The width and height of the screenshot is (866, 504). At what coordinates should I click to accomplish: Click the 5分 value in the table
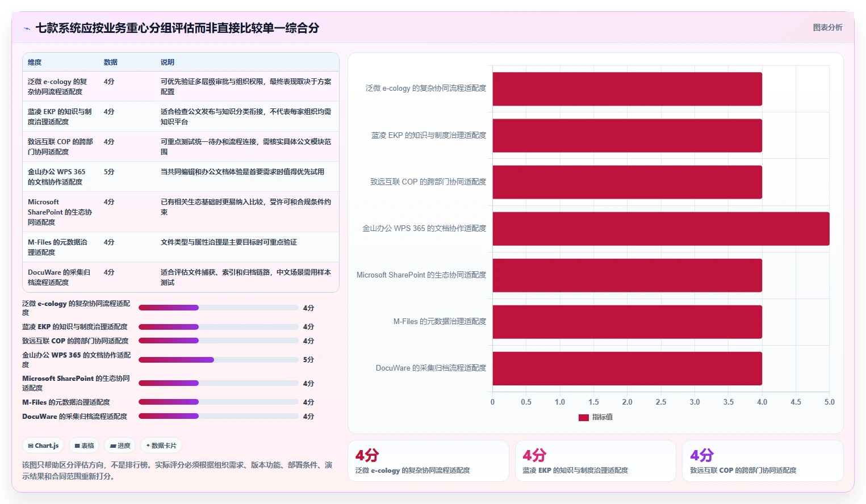(109, 172)
